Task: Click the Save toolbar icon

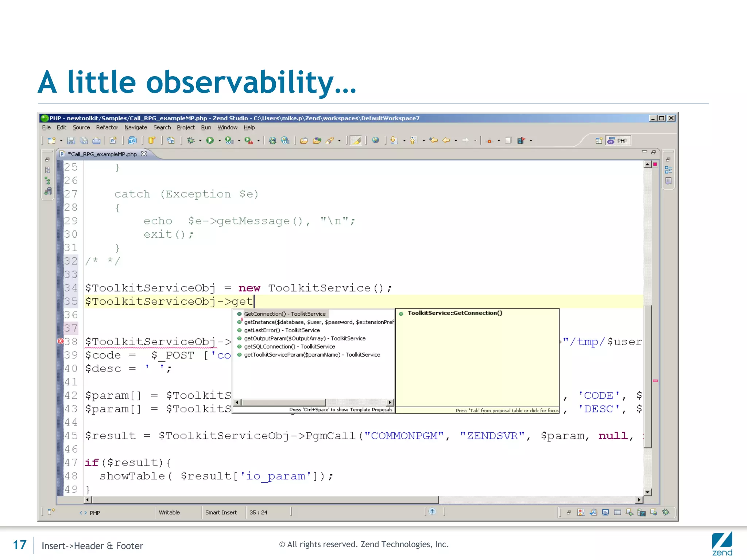Action: (x=71, y=140)
